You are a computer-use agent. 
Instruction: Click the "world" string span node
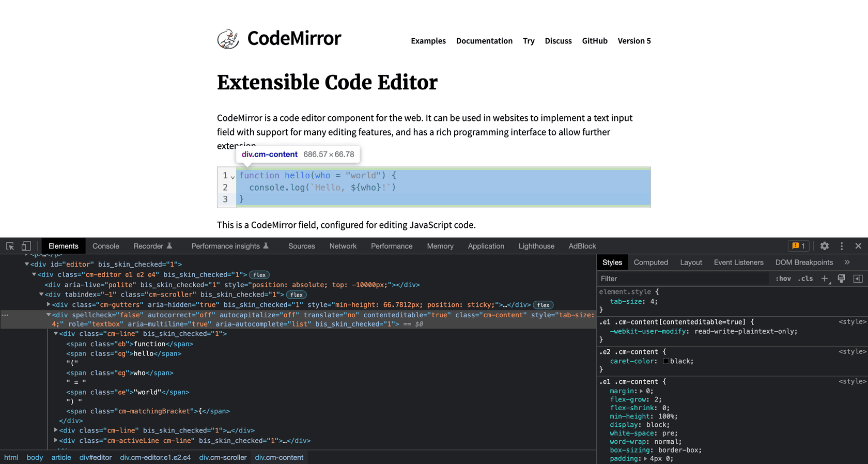128,392
